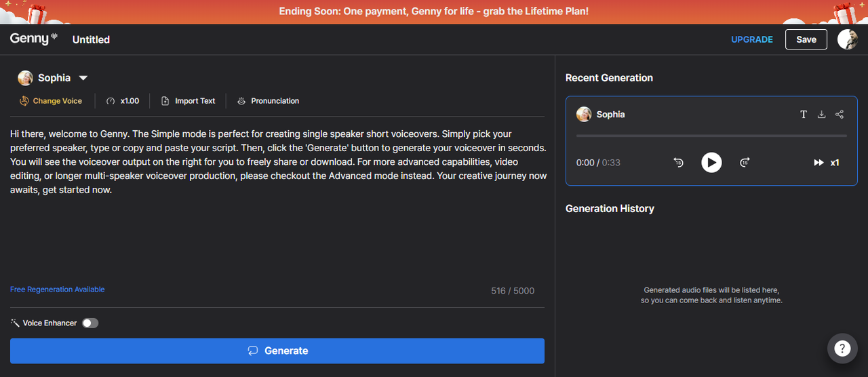Click Change Voice option
The height and width of the screenshot is (377, 868).
[x=51, y=101]
